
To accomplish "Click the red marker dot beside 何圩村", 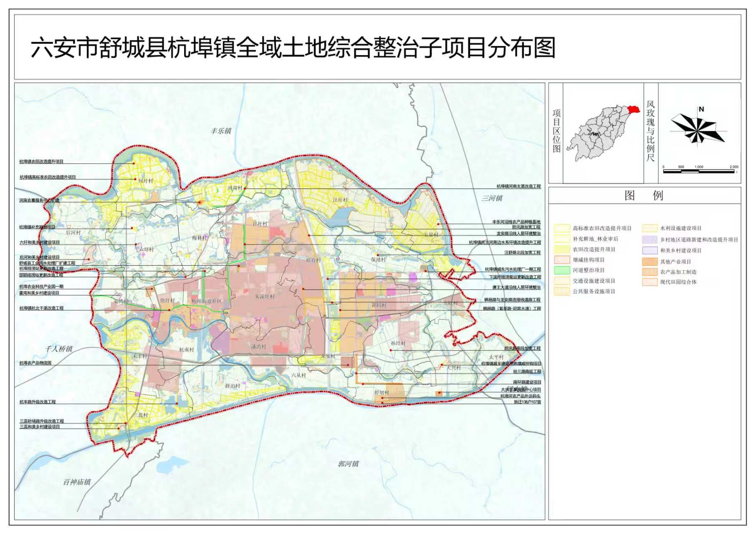I will [x=135, y=179].
